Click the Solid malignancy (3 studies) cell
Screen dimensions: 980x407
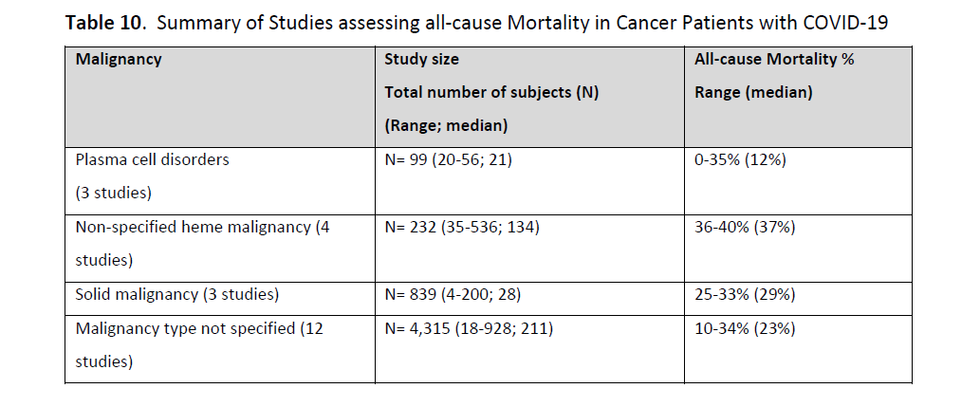tap(177, 294)
